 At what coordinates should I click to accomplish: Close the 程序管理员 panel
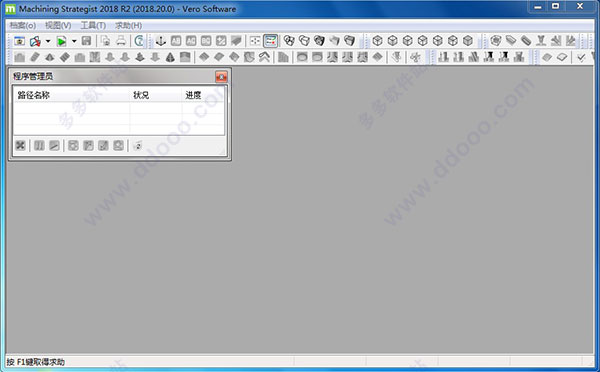[x=221, y=77]
